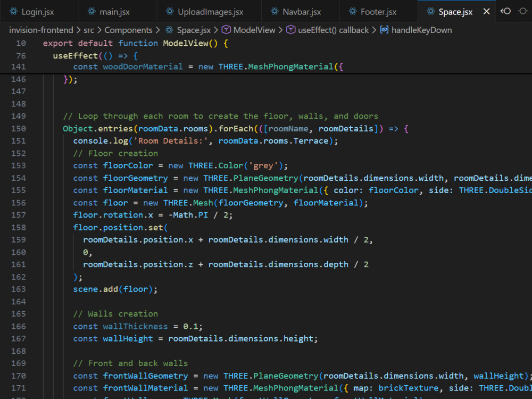Click floorGeometry on line 154
The height and width of the screenshot is (399, 532).
(x=135, y=178)
